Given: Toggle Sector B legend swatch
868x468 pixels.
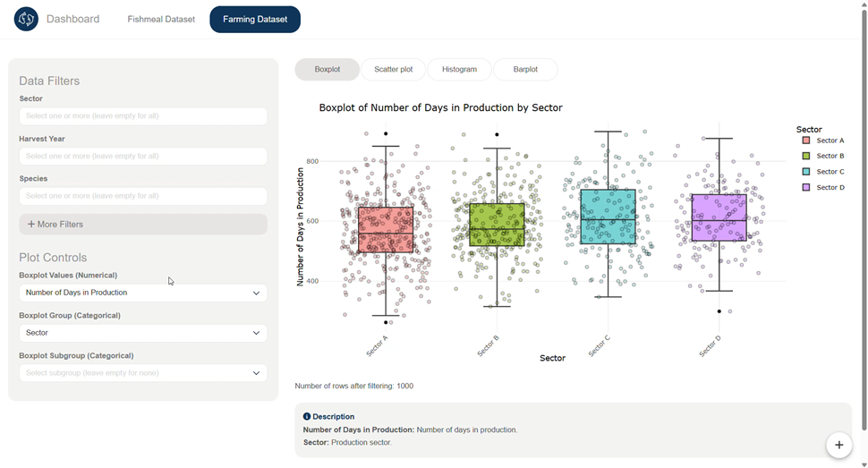Looking at the screenshot, I should click(806, 157).
